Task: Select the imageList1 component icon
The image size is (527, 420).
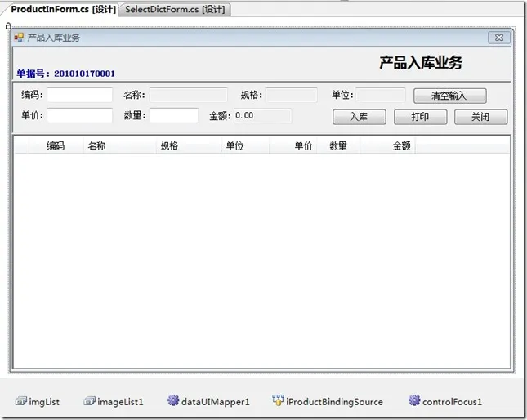Action: pos(89,401)
